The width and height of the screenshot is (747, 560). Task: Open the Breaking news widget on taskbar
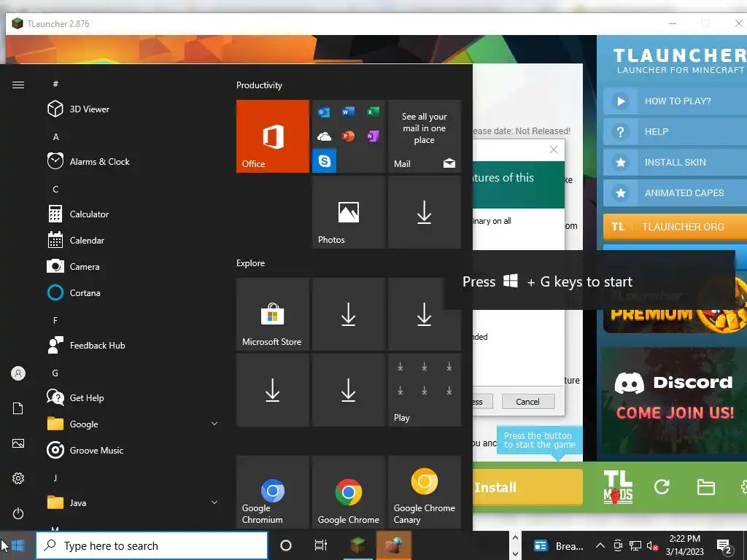click(558, 545)
